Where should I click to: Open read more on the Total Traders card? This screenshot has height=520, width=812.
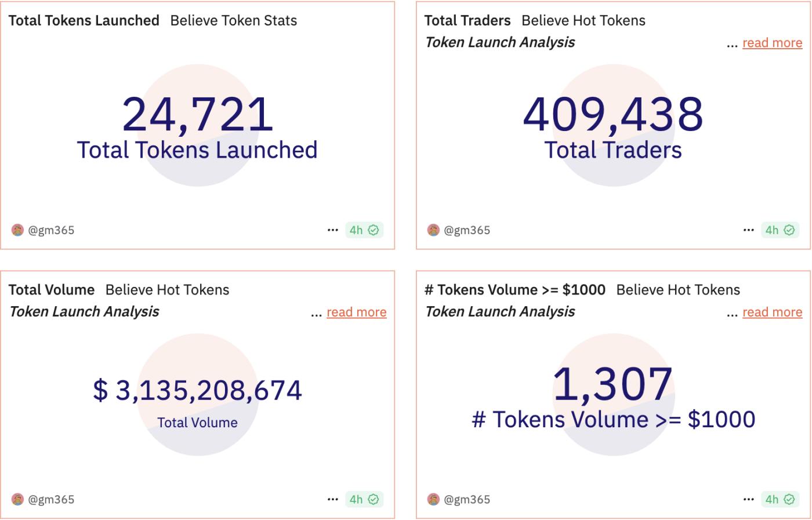771,42
